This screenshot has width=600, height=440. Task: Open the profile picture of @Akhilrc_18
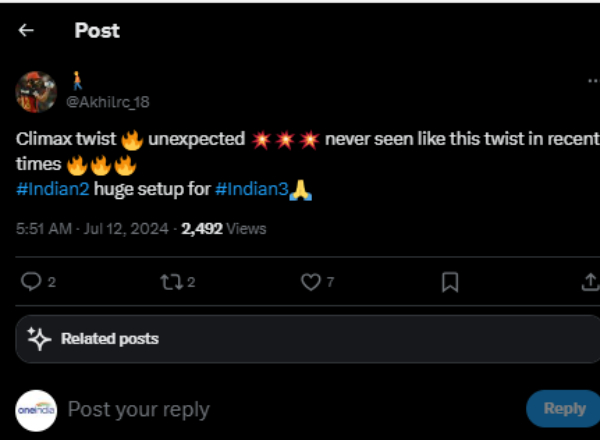click(35, 92)
